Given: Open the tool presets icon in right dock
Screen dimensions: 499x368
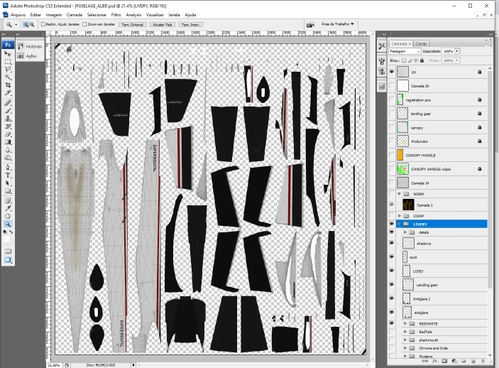Looking at the screenshot, I should click(x=382, y=46).
